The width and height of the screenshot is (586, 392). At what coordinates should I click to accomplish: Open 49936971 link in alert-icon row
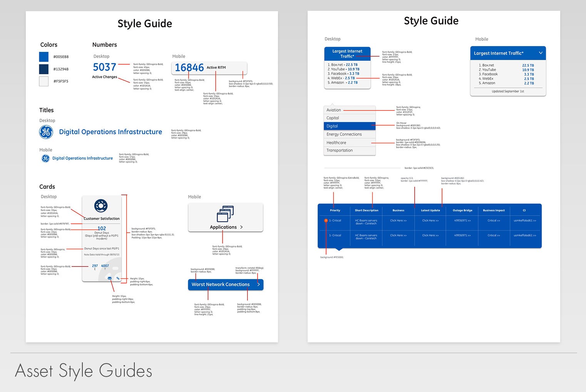point(462,221)
